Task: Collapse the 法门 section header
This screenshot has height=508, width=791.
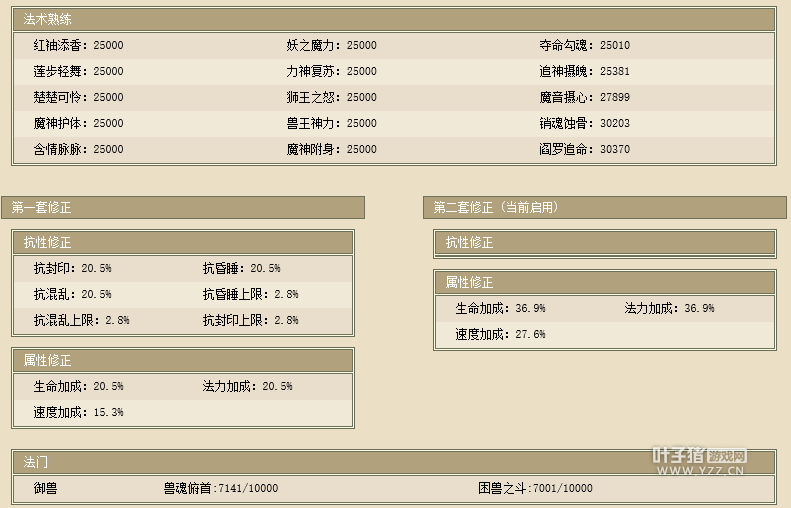Action: click(x=36, y=462)
